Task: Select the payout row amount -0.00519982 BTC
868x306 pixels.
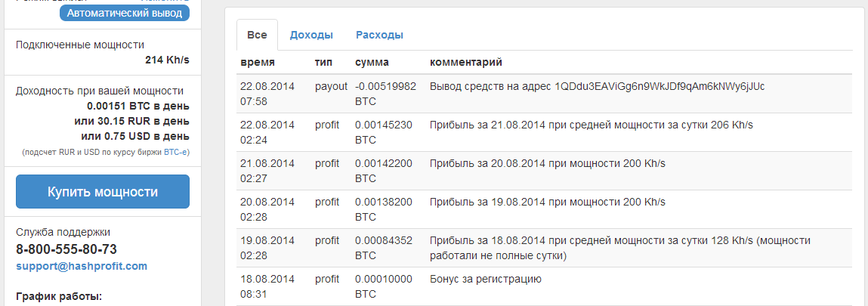Action: coord(385,93)
